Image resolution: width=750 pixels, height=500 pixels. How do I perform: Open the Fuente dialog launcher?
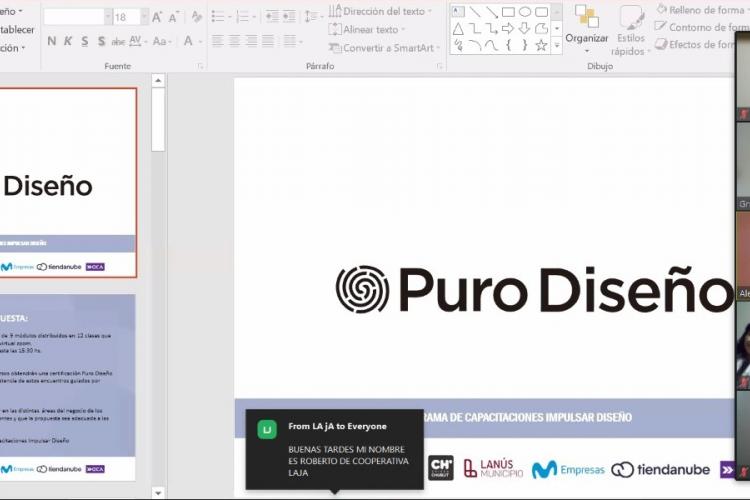200,67
